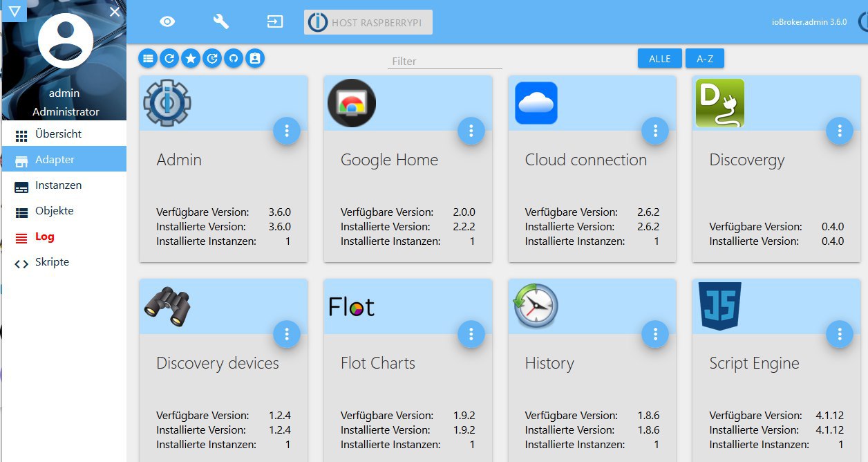Open the three-dot menu on Discovergy card
This screenshot has width=868, height=462.
coord(840,131)
